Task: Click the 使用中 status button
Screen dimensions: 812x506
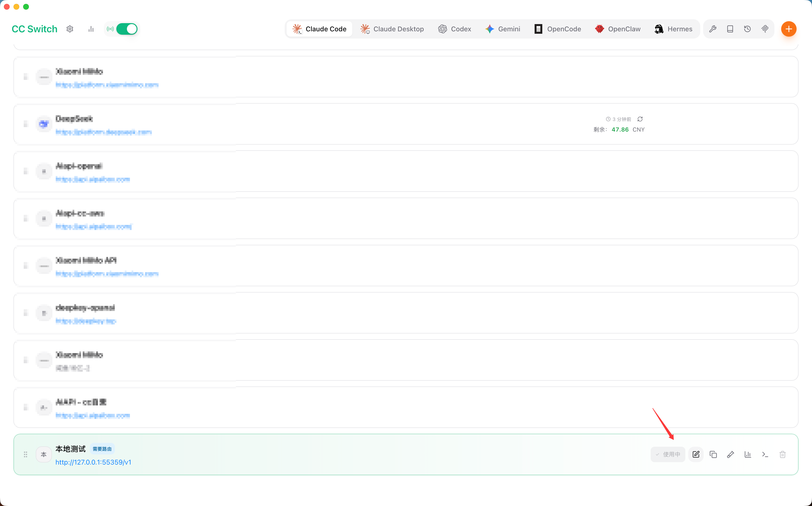Action: tap(668, 454)
